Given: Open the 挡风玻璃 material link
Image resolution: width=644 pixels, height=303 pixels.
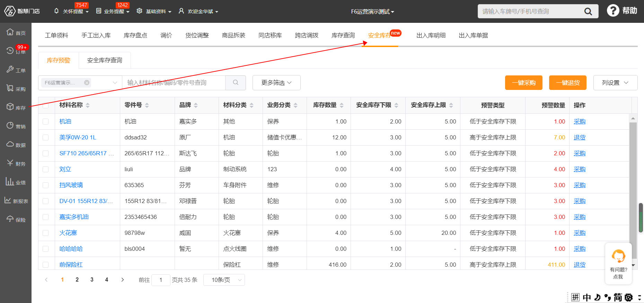Looking at the screenshot, I should [x=71, y=185].
